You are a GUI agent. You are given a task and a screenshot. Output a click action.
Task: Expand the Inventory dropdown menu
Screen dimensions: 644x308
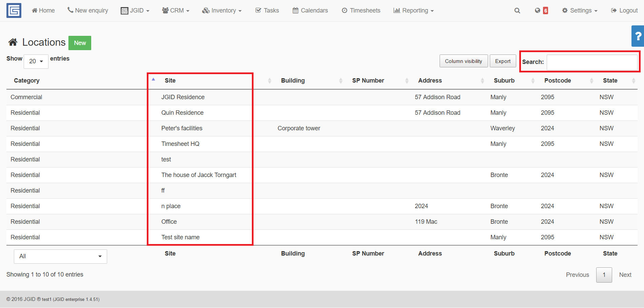[x=222, y=10]
